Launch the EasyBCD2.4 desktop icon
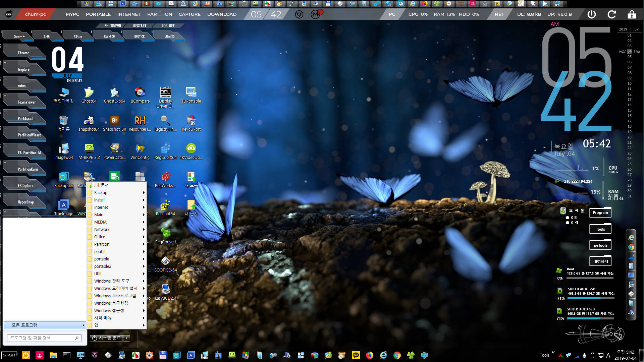644x362 pixels. [165, 292]
